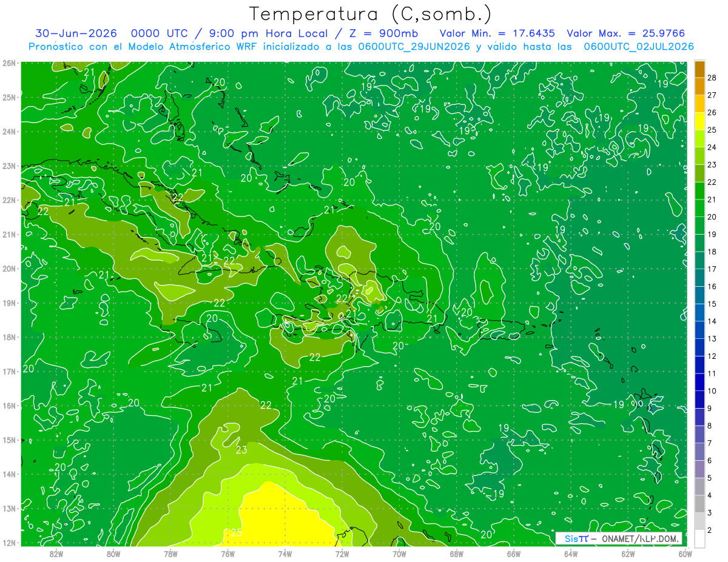Click the "25" contour label near the yellow area
Viewport: 728px width, 562px height.
(x=237, y=533)
